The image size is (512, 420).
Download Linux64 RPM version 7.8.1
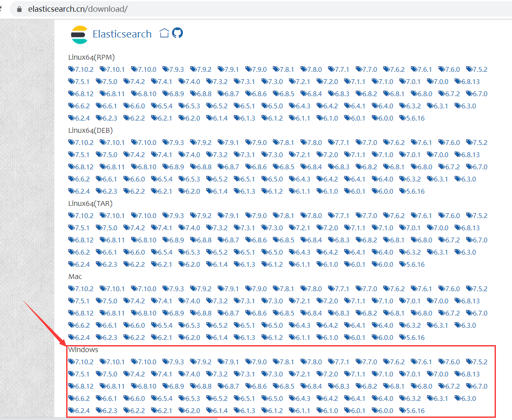283,70
